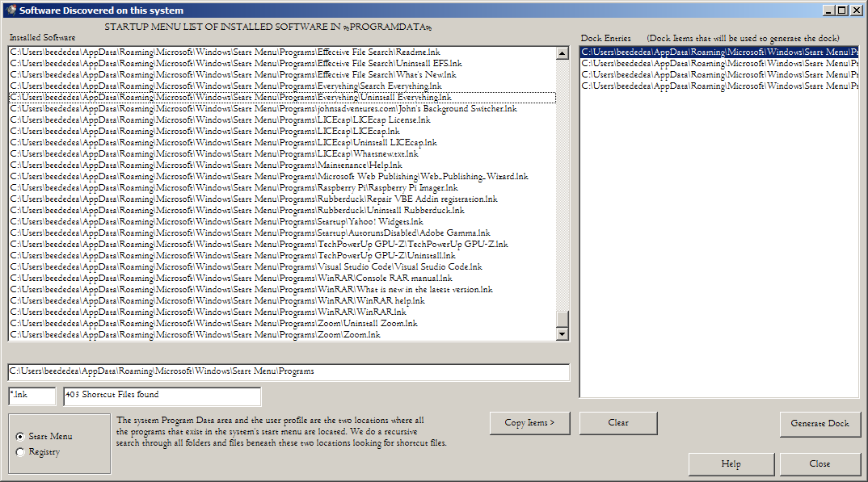Click Close to exit the dialog
868x482 pixels.
(x=820, y=464)
